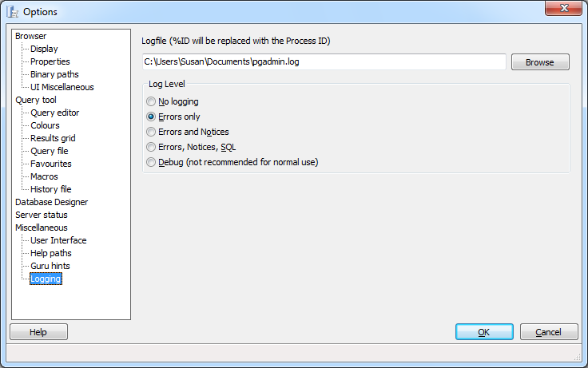This screenshot has height=368, width=588.
Task: Click the Browse button for logfile
Action: [540, 62]
